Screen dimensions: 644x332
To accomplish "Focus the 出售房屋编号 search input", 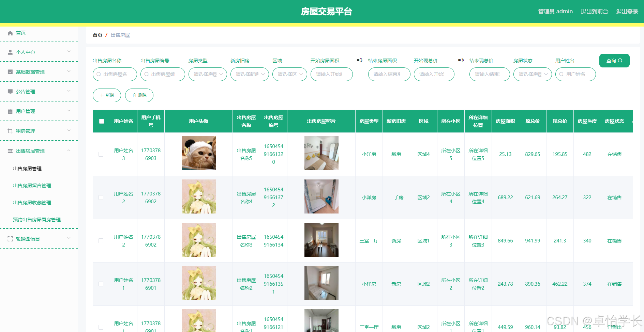I will [x=163, y=74].
